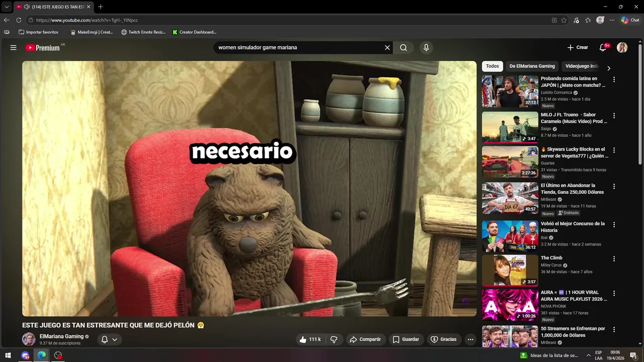Open the apps icon in address bar
Image resolution: width=644 pixels, height=362 pixels.
coord(554,20)
